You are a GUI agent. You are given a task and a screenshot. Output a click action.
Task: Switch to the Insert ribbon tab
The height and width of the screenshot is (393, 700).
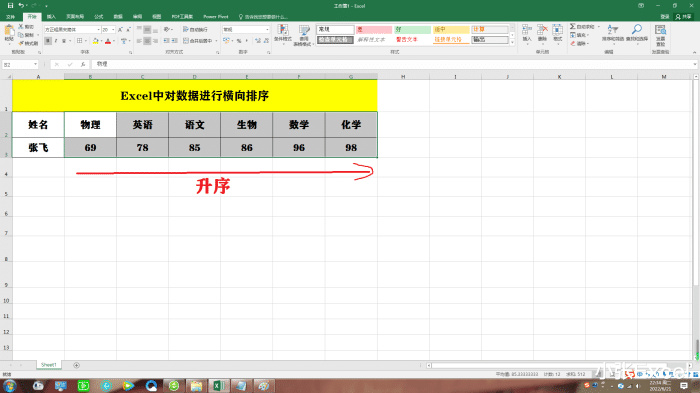pyautogui.click(x=51, y=17)
